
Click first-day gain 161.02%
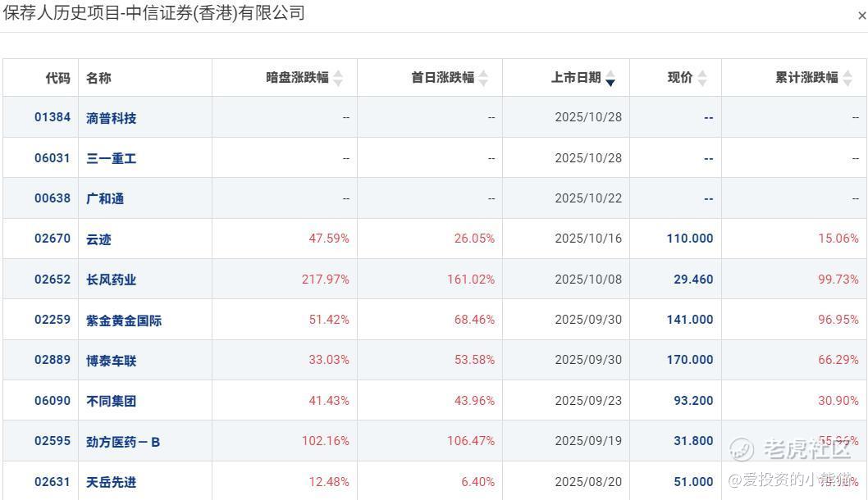click(x=471, y=280)
